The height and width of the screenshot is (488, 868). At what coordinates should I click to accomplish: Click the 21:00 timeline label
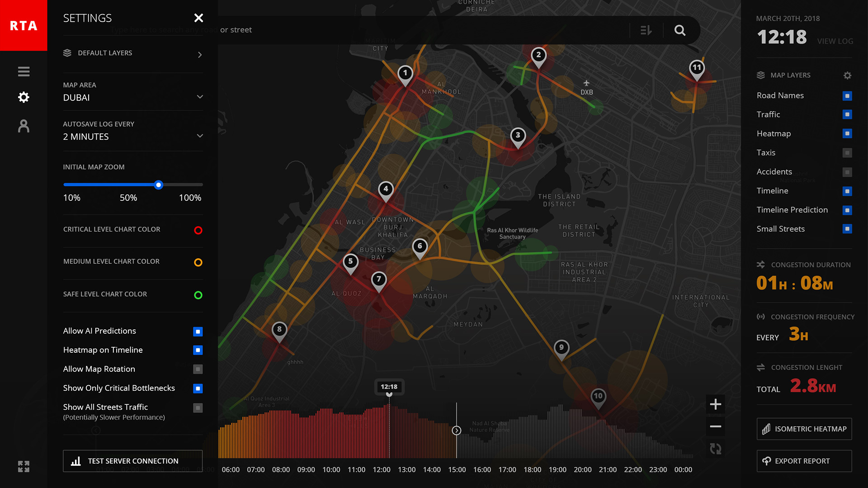(608, 469)
